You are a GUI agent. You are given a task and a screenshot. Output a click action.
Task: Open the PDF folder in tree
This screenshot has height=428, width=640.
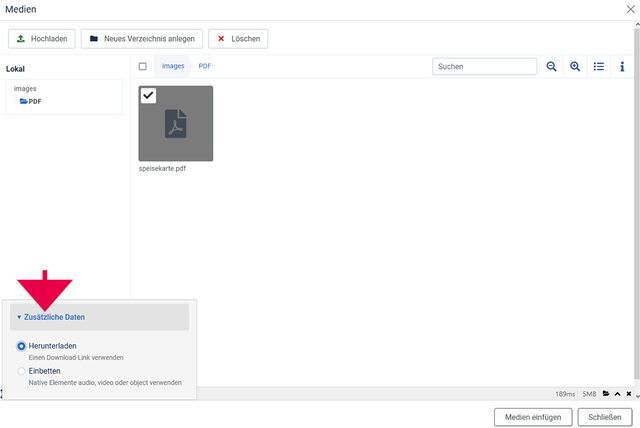(x=35, y=101)
